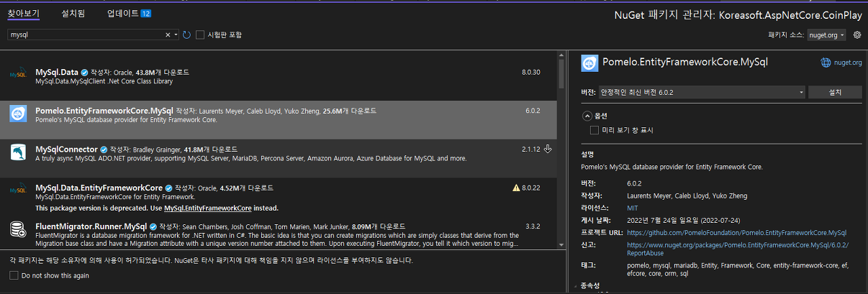Click version 2.1.12 of MySqlConnector
This screenshot has height=294, width=868.
pos(531,149)
